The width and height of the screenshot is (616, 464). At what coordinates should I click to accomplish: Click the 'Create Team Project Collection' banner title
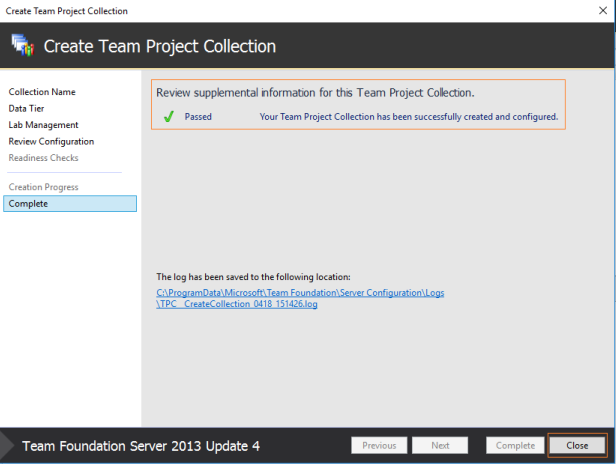(x=160, y=46)
